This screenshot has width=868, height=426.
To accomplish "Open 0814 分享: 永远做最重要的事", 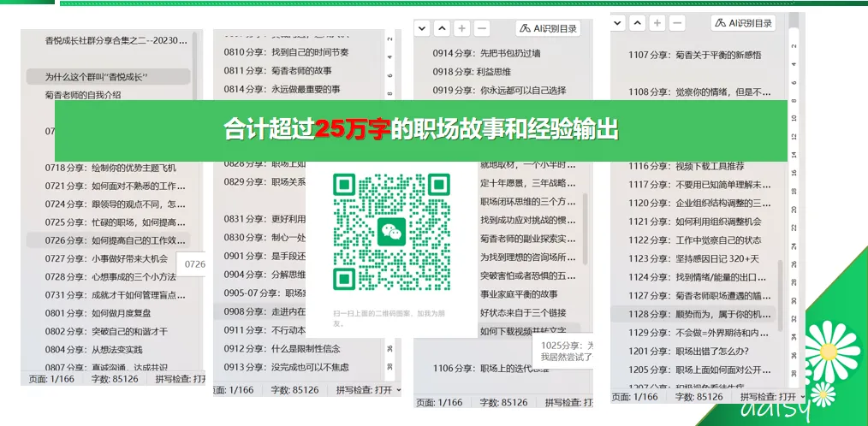I will coord(282,88).
